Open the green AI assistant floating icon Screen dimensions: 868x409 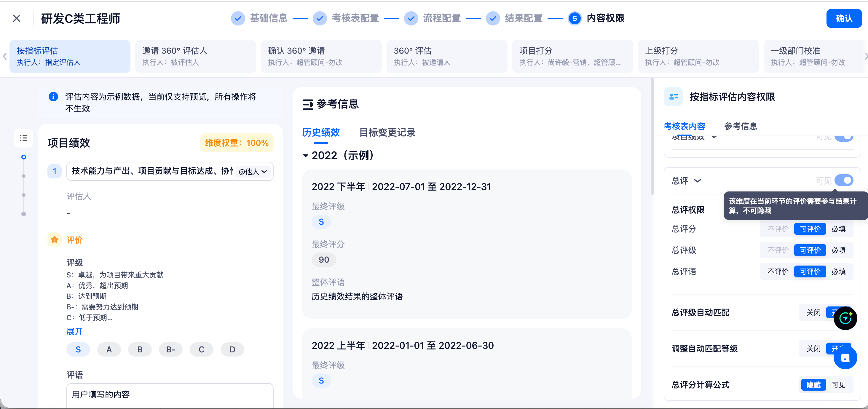click(845, 318)
